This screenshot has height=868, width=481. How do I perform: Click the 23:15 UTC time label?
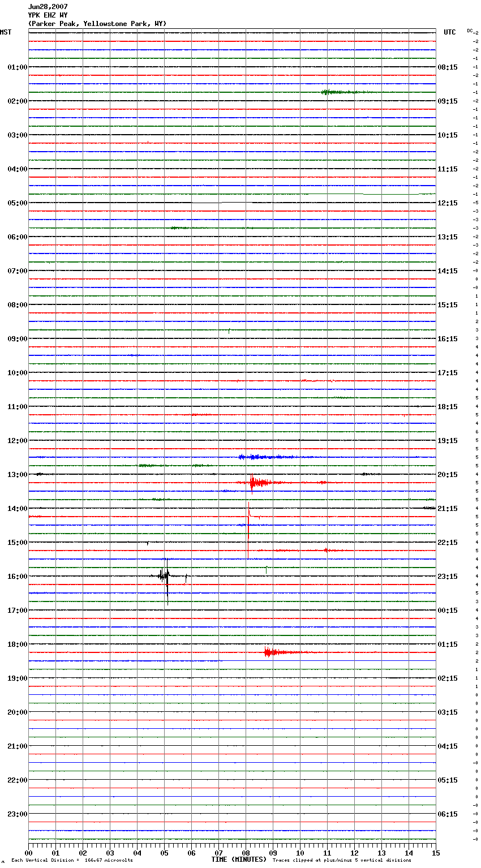(x=448, y=577)
